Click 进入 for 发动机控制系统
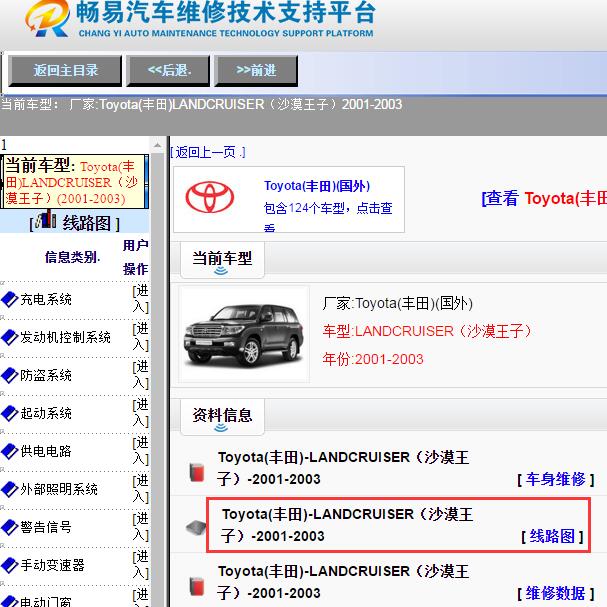This screenshot has width=607, height=607. pyautogui.click(x=140, y=337)
